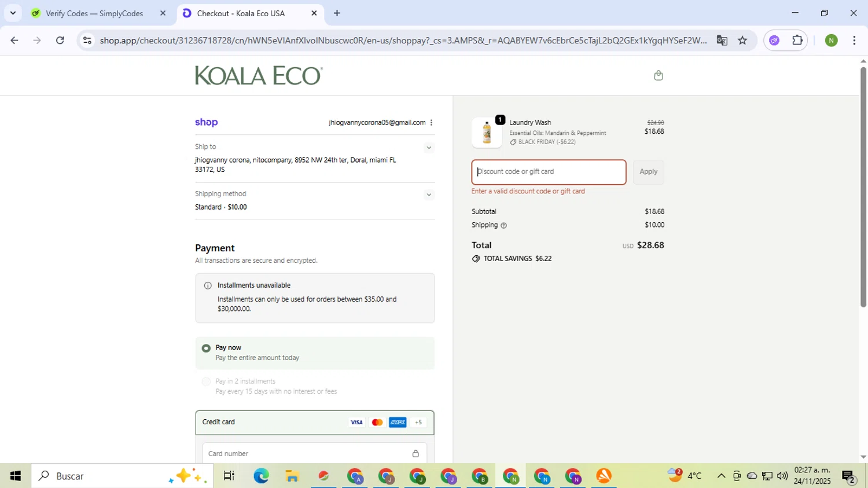Open Chrome three-dot menu

(854, 41)
